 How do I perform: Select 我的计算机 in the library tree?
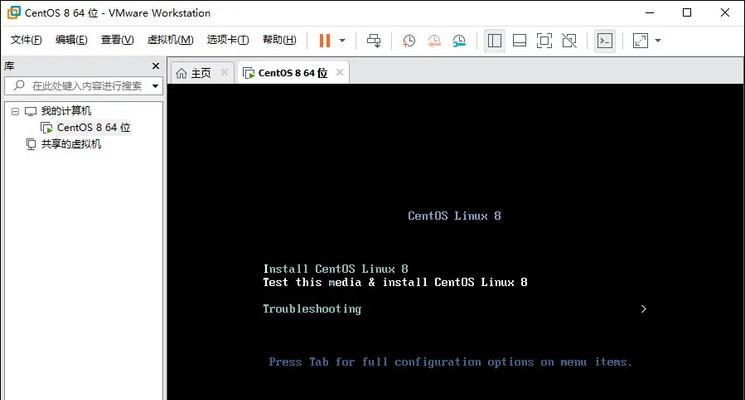[66, 111]
